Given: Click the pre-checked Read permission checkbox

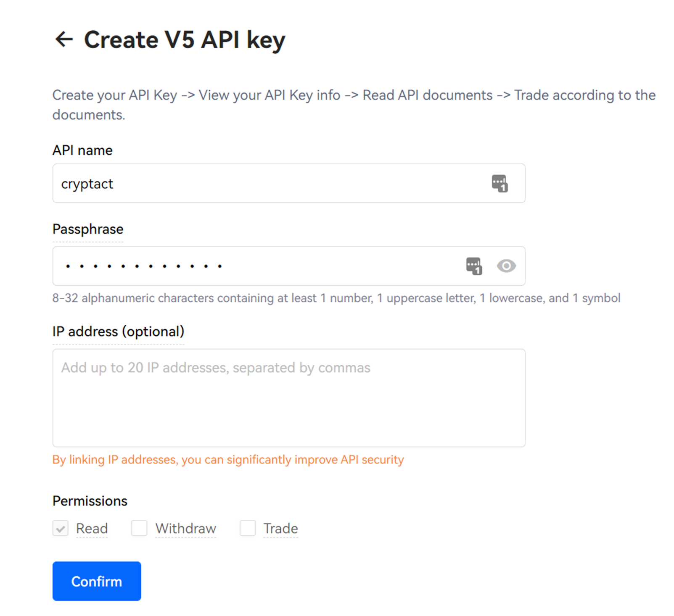Looking at the screenshot, I should point(60,528).
